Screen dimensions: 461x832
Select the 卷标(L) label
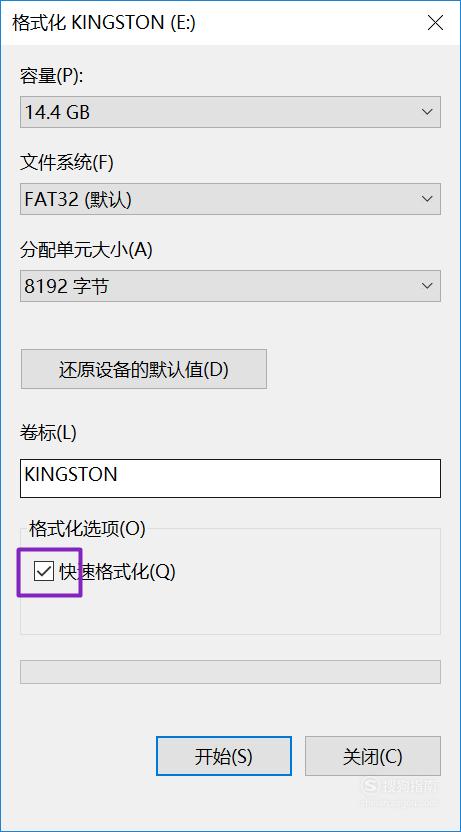[48, 433]
